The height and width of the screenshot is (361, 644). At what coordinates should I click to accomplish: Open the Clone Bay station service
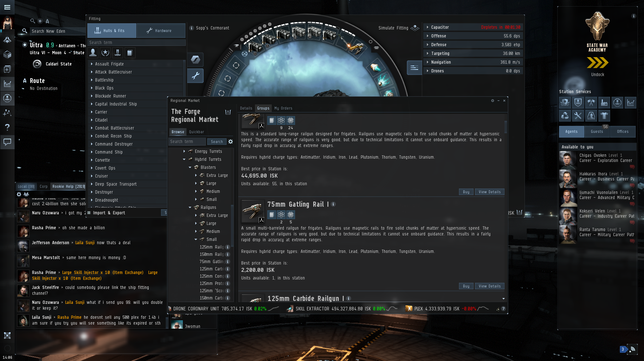point(591,116)
